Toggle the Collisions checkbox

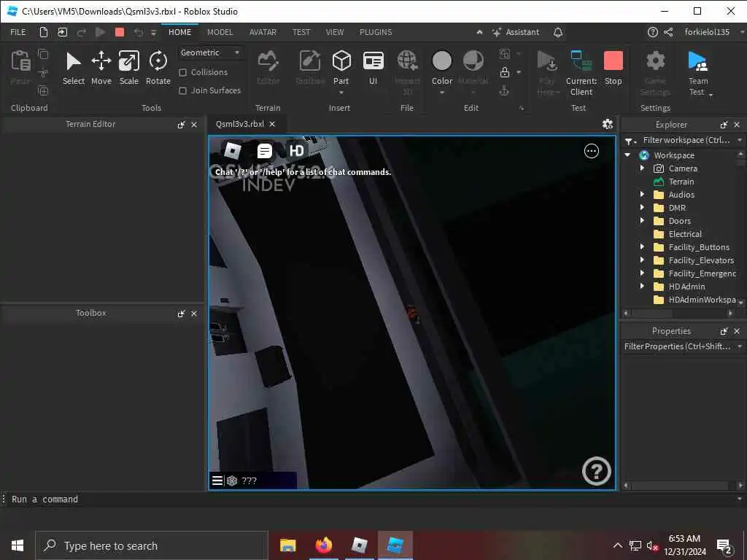tap(182, 72)
